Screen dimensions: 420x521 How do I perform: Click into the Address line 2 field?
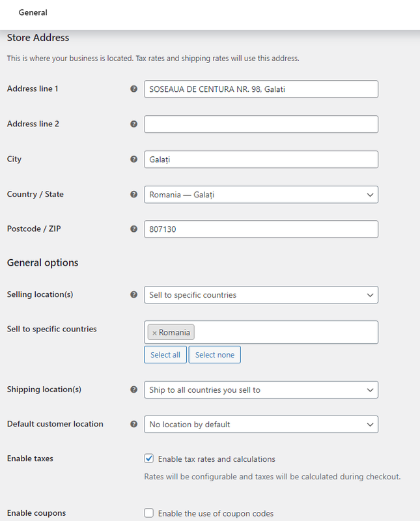tap(260, 124)
